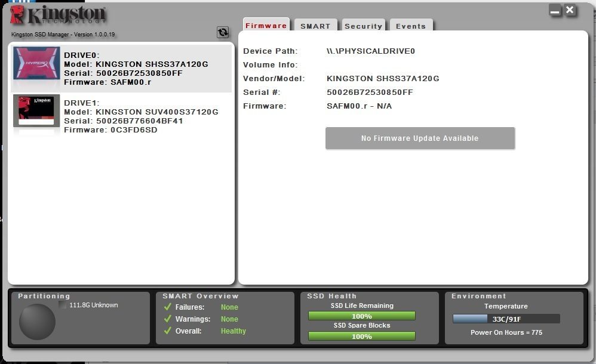Viewport: 596px width, 364px height.
Task: Close the Kingston SSD Manager window
Action: point(570,10)
